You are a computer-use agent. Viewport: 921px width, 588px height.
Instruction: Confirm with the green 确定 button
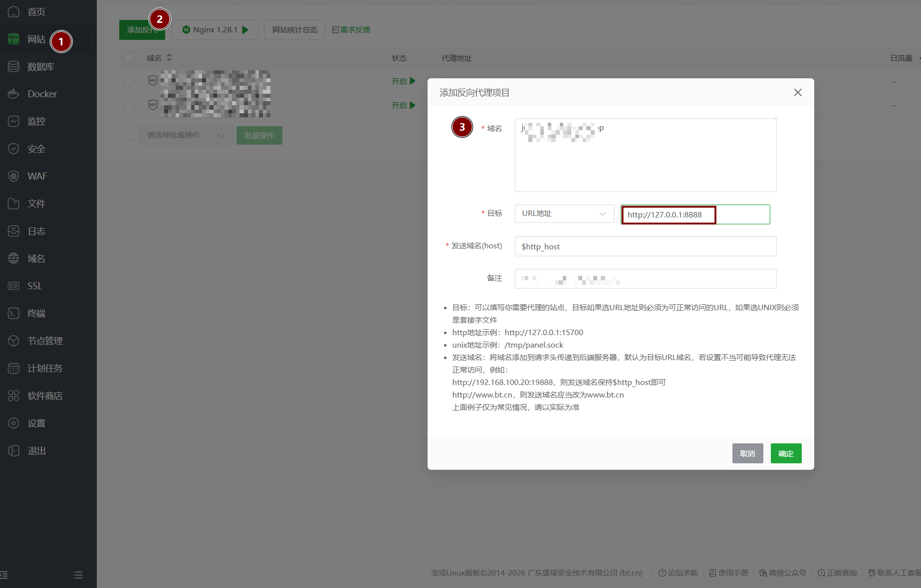(786, 453)
